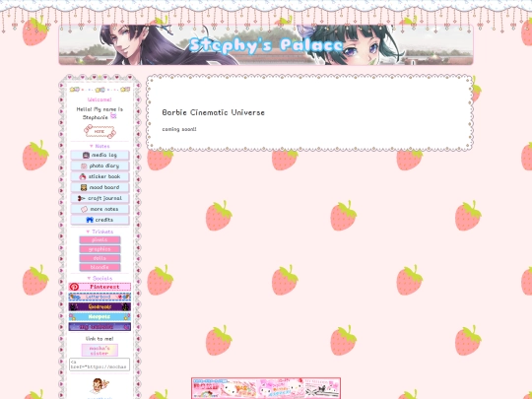Open the more notes link
The image size is (532, 399).
click(100, 209)
